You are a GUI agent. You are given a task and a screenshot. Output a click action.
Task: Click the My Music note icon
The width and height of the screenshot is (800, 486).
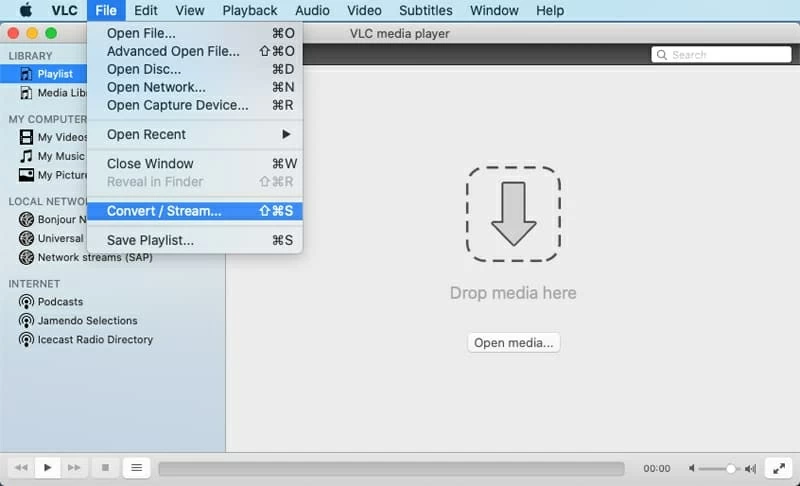(x=26, y=156)
